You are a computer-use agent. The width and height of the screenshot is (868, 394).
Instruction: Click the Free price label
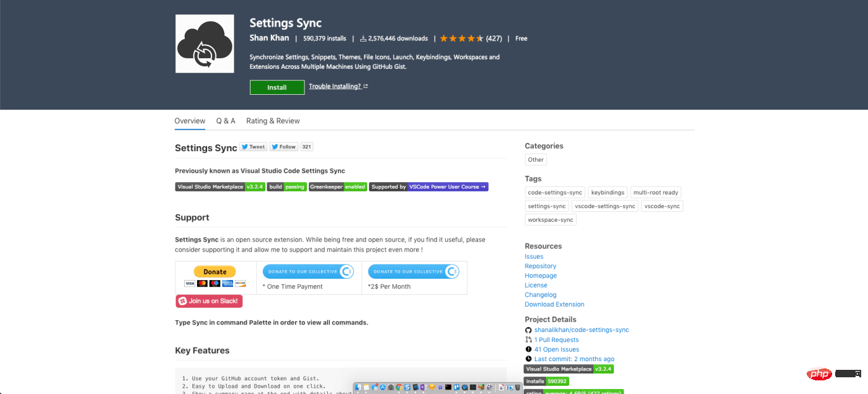pos(521,38)
